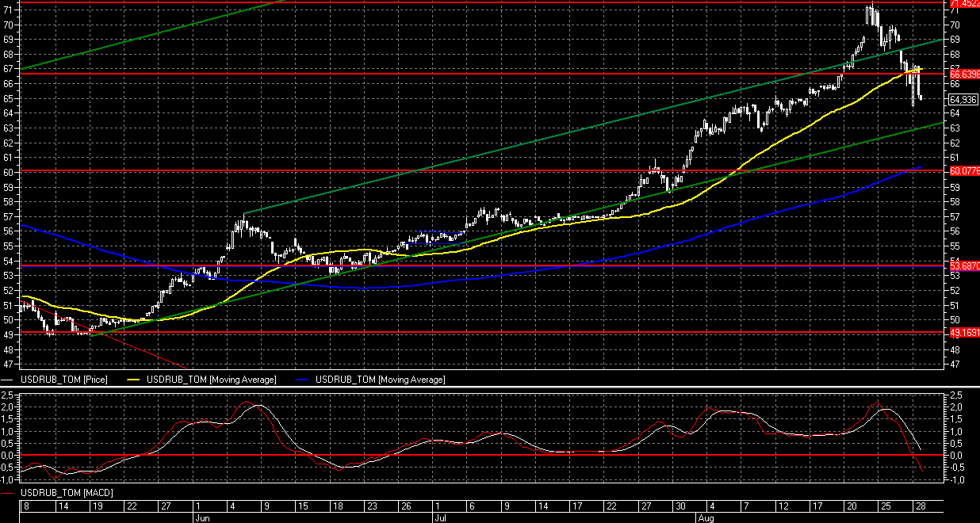Click the date 8 at timeline start
This screenshot has width=980, height=523.
coord(27,506)
